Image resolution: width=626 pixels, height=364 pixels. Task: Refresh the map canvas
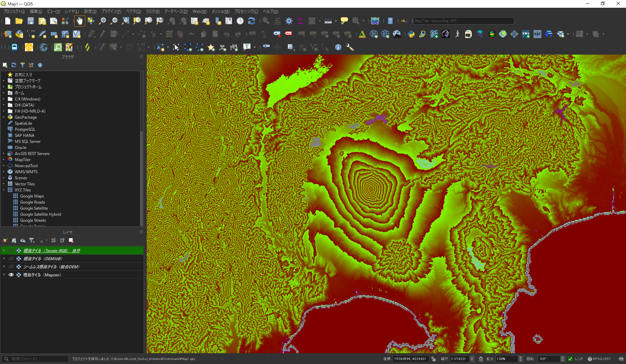tap(252, 21)
